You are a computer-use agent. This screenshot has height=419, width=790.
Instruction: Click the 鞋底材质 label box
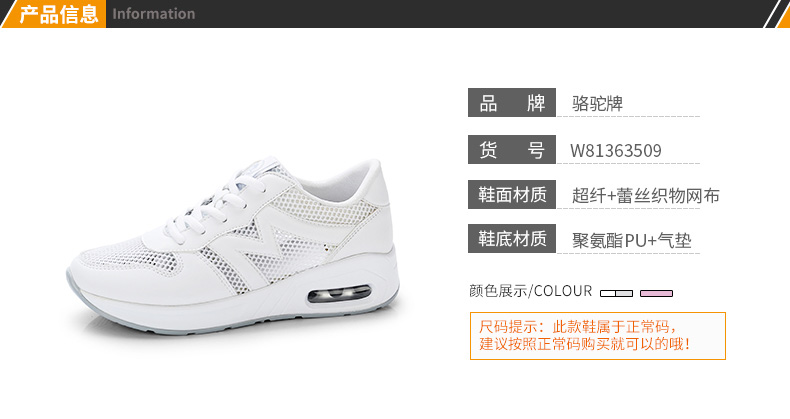512,239
